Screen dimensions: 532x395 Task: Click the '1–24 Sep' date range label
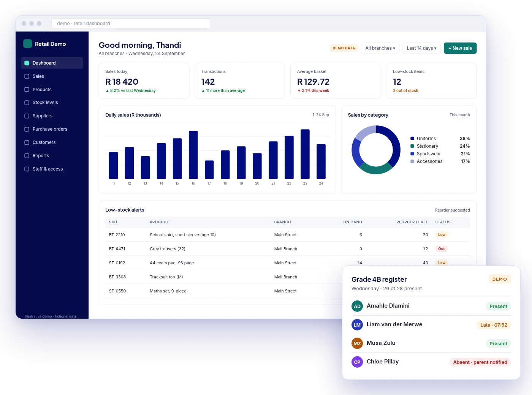(321, 115)
